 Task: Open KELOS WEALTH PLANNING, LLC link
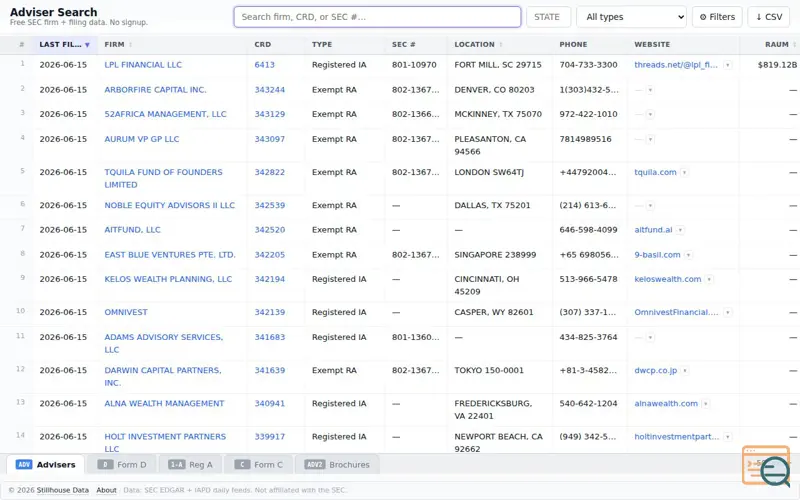[168, 279]
